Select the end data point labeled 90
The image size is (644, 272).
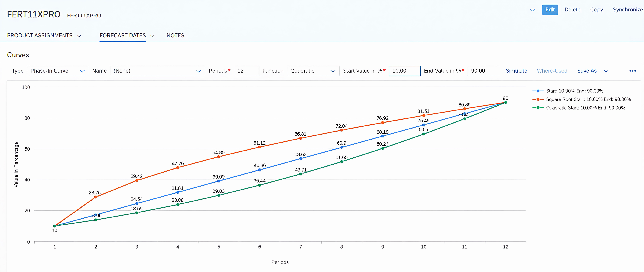point(505,103)
